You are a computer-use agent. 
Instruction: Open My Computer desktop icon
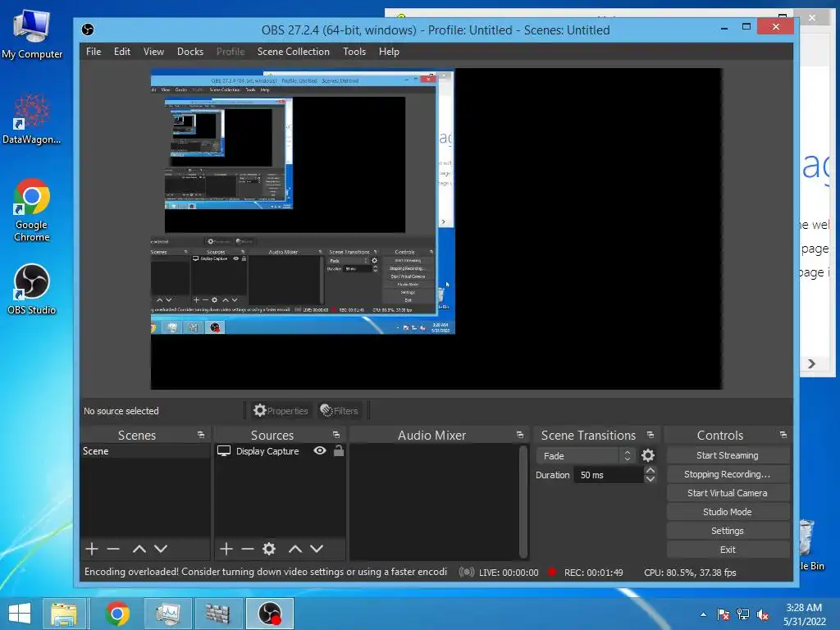click(x=32, y=33)
